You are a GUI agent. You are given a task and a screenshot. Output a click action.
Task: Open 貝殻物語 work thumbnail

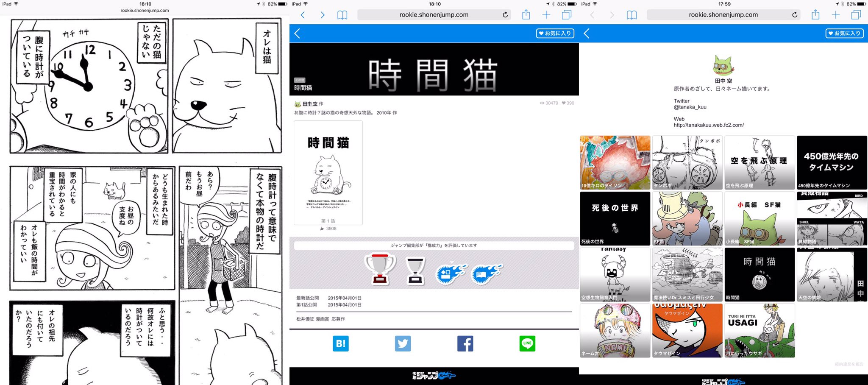(832, 218)
